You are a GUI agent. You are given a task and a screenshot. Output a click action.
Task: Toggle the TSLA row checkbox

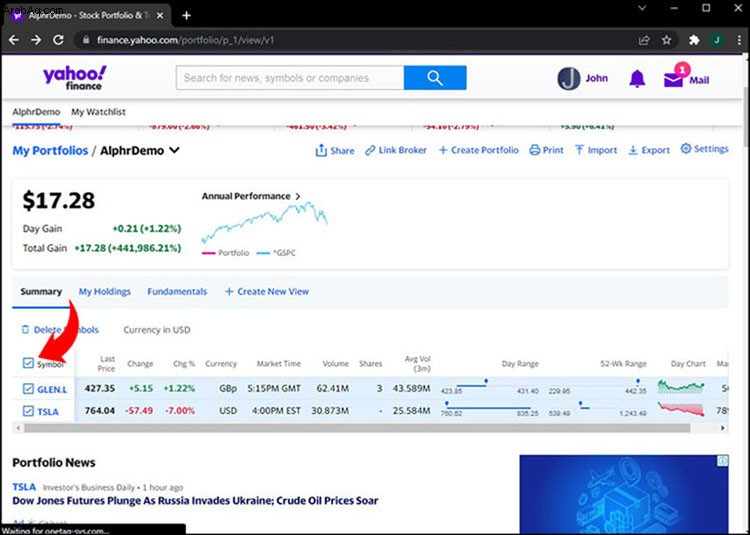28,411
